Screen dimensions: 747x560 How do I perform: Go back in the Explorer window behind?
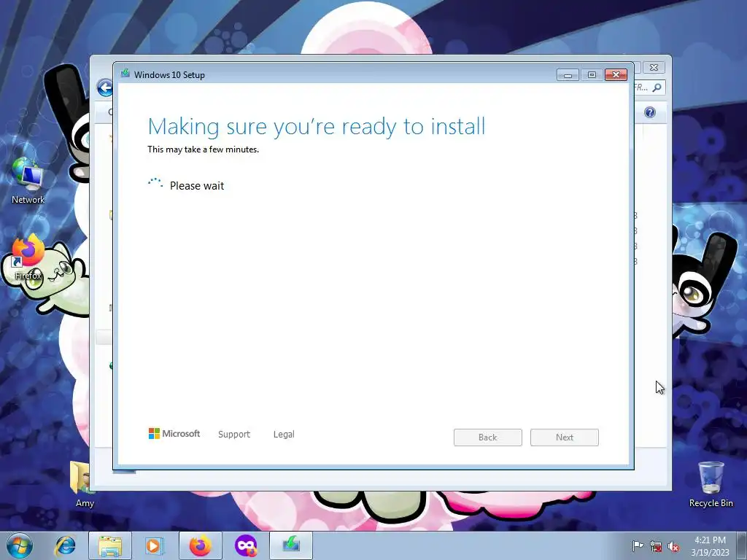coord(105,87)
